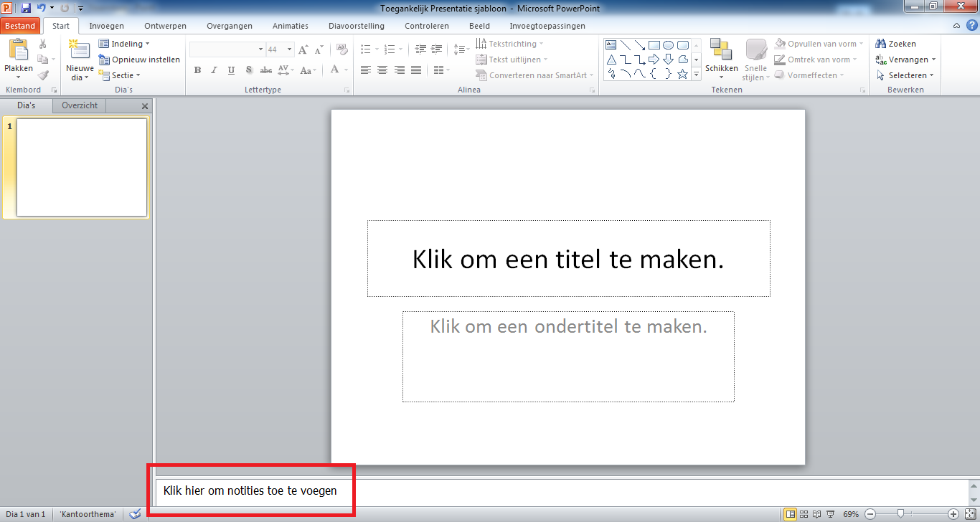
Task: Toggle italic formatting
Action: [215, 70]
